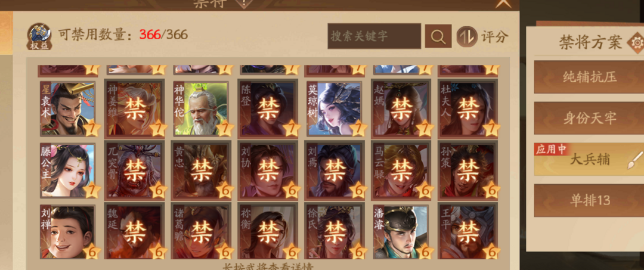644x270 pixels.
Task: Select the 潘濬 hero portrait
Action: click(401, 232)
